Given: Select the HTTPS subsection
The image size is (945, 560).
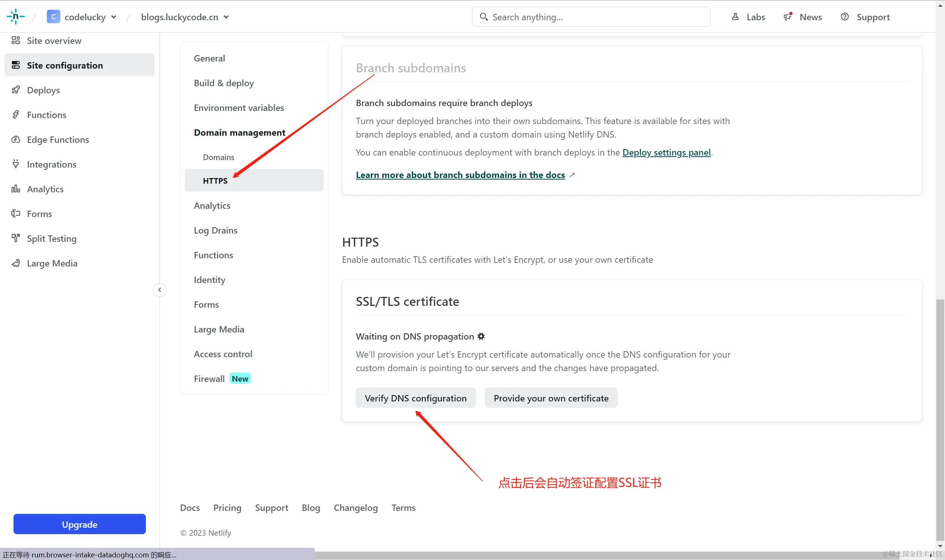Looking at the screenshot, I should click(254, 180).
